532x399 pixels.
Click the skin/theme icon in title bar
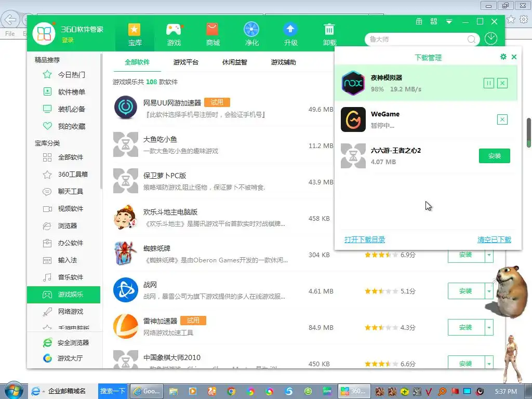pyautogui.click(x=434, y=21)
